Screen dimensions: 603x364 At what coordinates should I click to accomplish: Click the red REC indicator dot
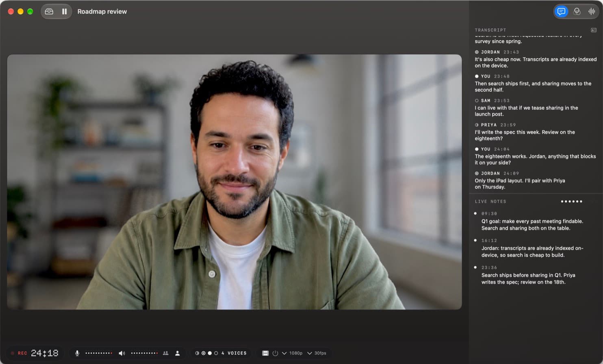coord(13,353)
